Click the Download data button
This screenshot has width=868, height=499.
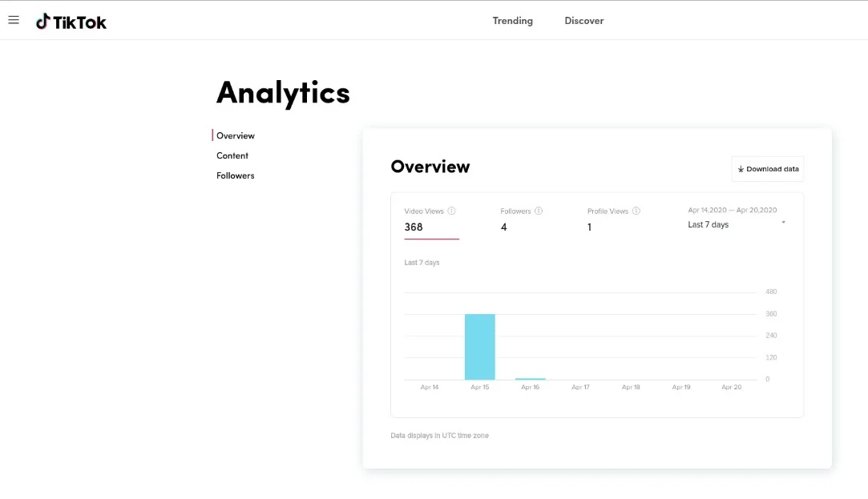click(767, 169)
